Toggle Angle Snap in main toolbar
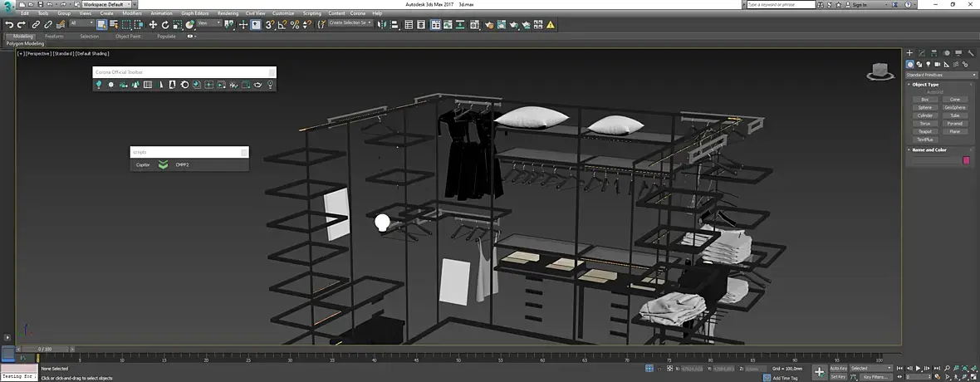The height and width of the screenshot is (382, 980). tap(282, 25)
